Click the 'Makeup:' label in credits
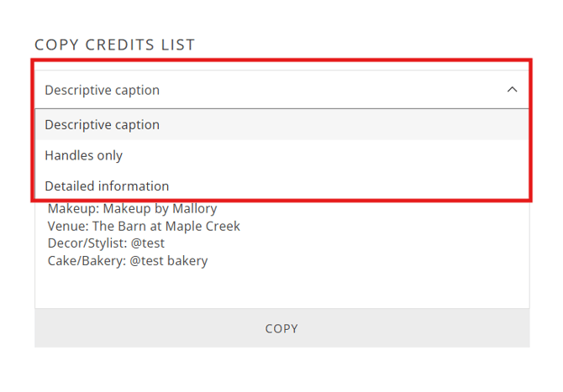 [x=73, y=209]
